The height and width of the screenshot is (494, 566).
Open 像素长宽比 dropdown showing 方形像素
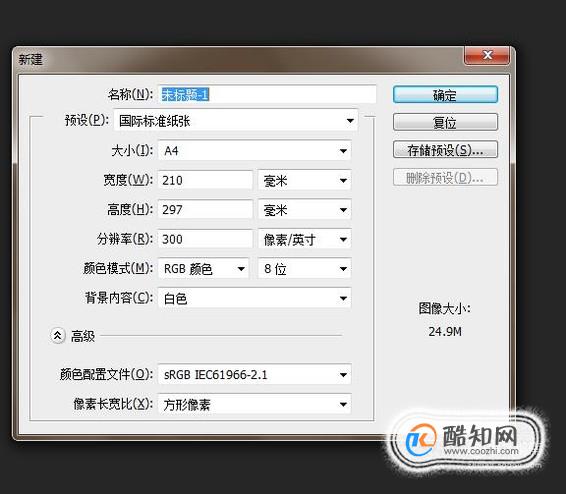point(254,405)
